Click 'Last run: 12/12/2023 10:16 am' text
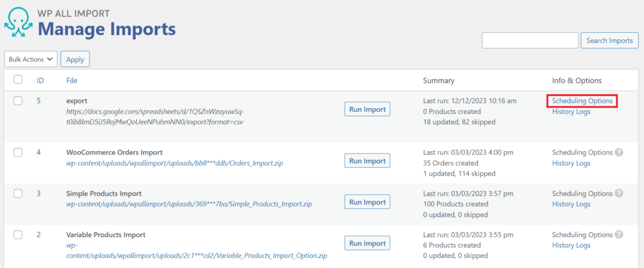Screen dimensions: 644x268 [470, 101]
